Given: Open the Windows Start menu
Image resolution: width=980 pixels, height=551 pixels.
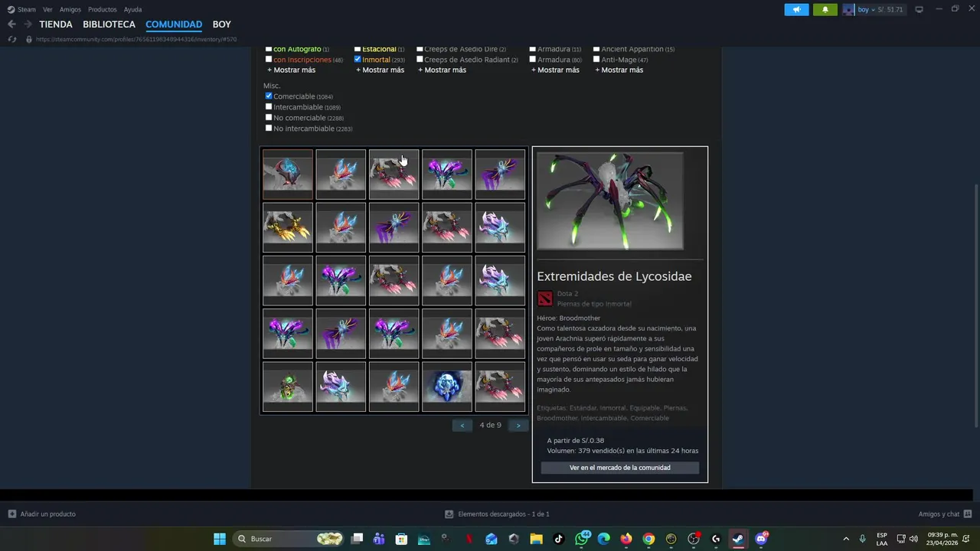Looking at the screenshot, I should [220, 539].
